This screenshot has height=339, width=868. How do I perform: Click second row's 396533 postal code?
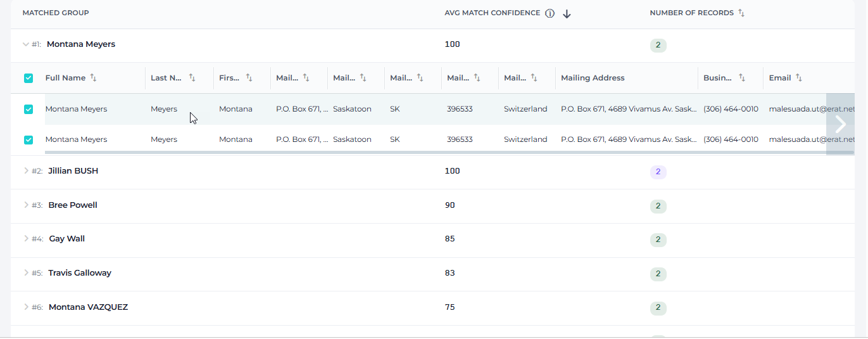[460, 139]
